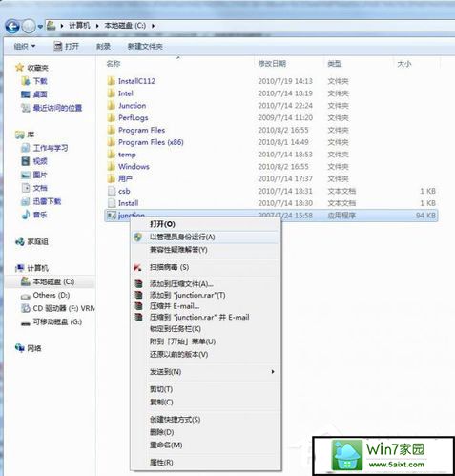Open the recent pages dropdown arrow
Image resolution: width=455 pixels, height=476 pixels.
[40, 27]
